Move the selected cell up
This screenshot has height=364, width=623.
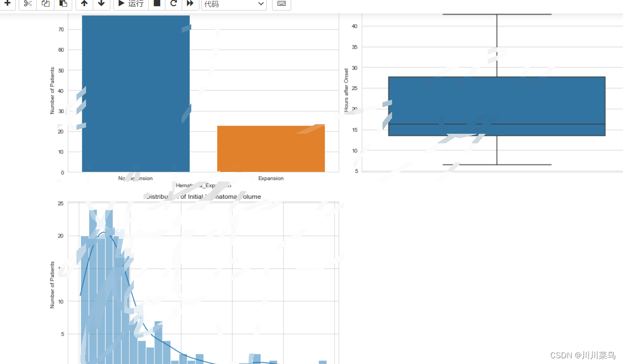(x=84, y=3)
